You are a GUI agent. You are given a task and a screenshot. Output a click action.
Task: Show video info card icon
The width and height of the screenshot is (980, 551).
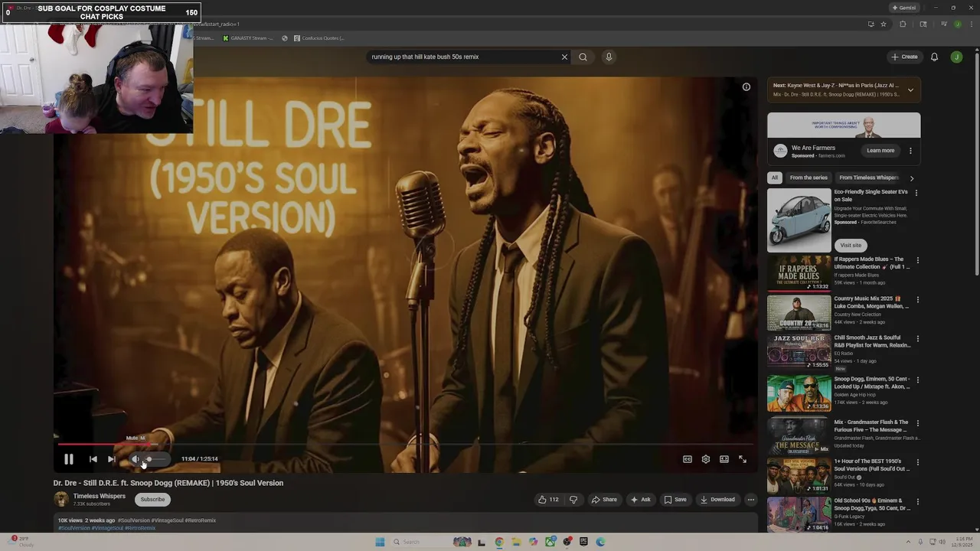click(x=746, y=86)
